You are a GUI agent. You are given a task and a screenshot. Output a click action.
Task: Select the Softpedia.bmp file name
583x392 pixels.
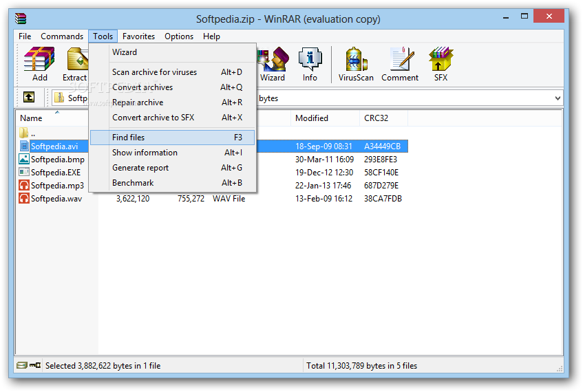57,160
